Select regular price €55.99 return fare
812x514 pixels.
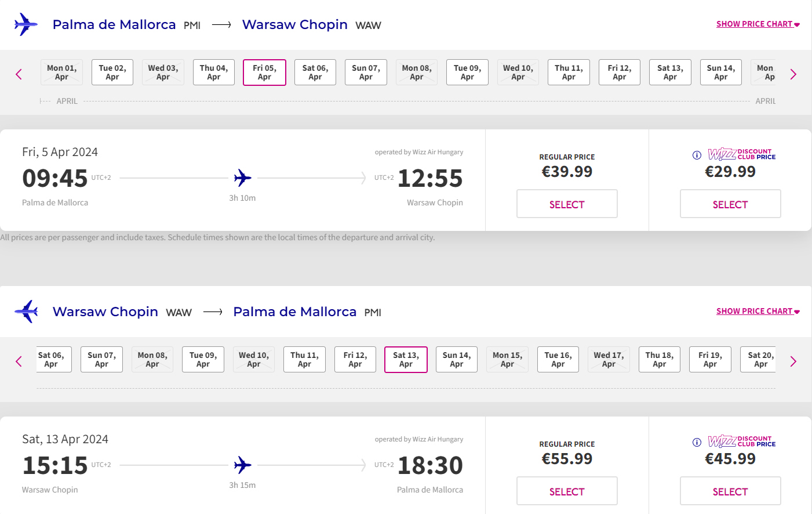[567, 491]
